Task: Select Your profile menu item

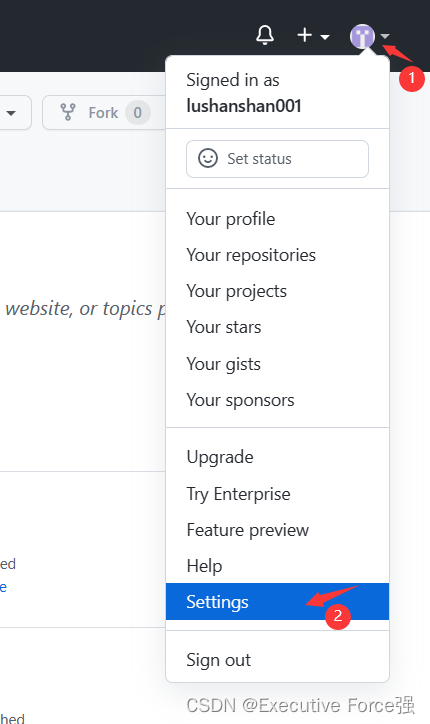Action: 277,219
